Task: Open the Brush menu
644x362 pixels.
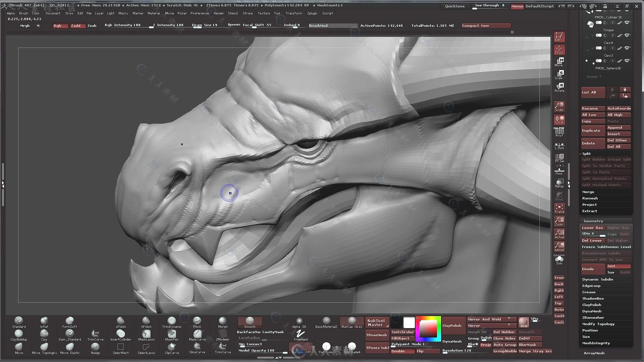Action: point(23,13)
